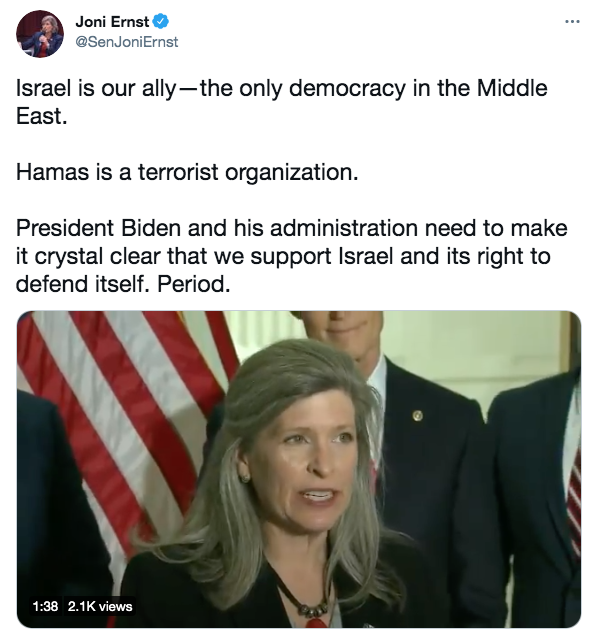Click the words 'Middle East' in tweet
598x640 pixels.
(282, 102)
